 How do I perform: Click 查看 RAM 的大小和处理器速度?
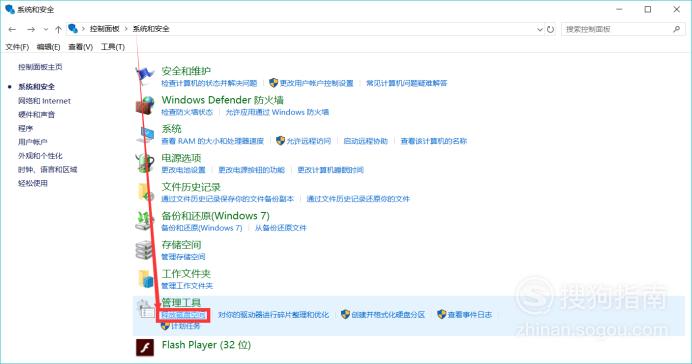tap(212, 141)
